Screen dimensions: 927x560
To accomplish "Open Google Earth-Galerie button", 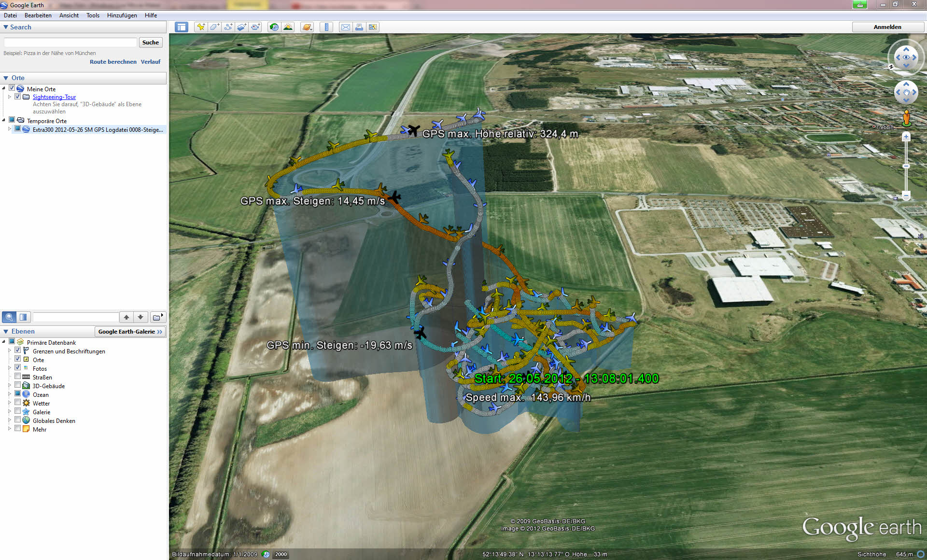I will click(x=130, y=332).
